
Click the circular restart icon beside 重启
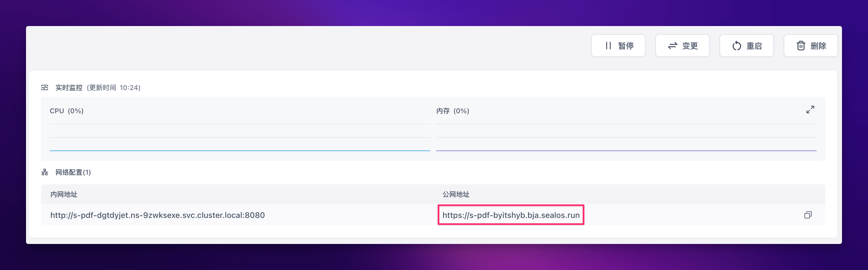pos(736,46)
